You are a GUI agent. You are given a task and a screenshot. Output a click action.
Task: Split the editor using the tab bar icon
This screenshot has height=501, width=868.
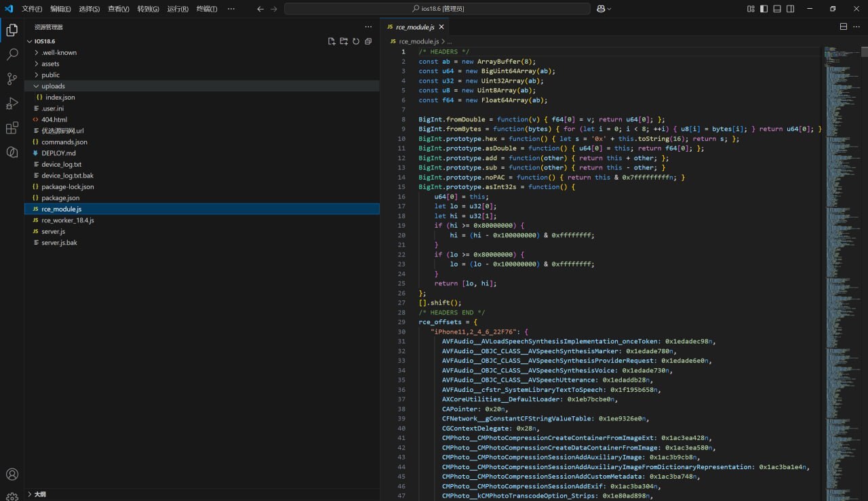pos(844,26)
